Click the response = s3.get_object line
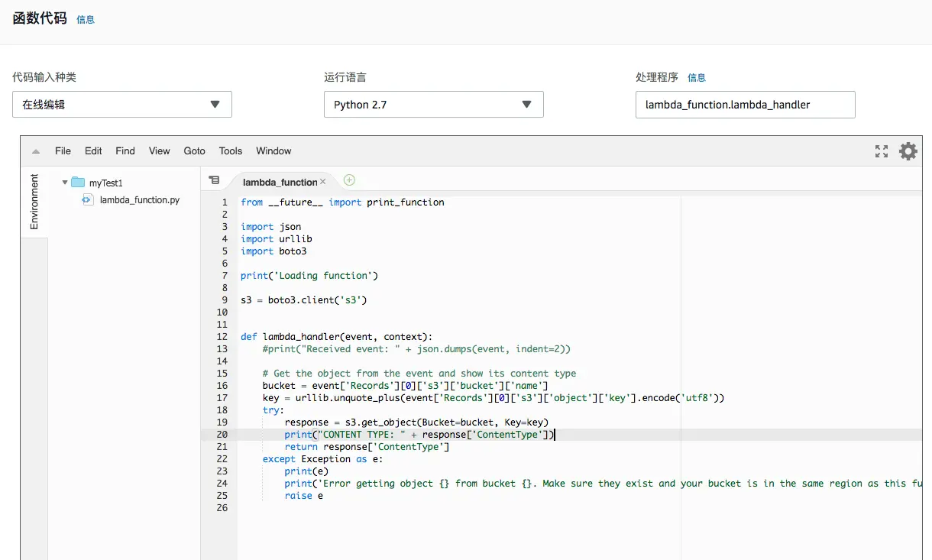Image resolution: width=932 pixels, height=560 pixels. coord(416,422)
